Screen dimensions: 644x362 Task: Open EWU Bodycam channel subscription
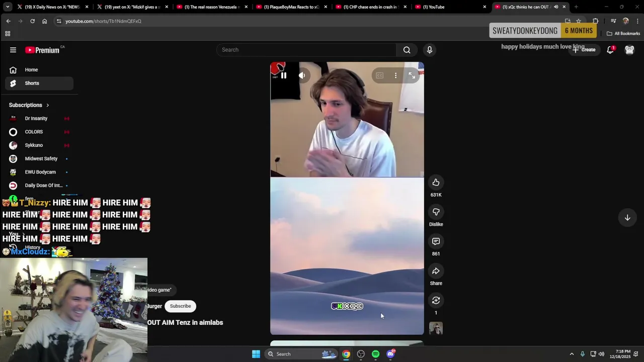[39, 172]
